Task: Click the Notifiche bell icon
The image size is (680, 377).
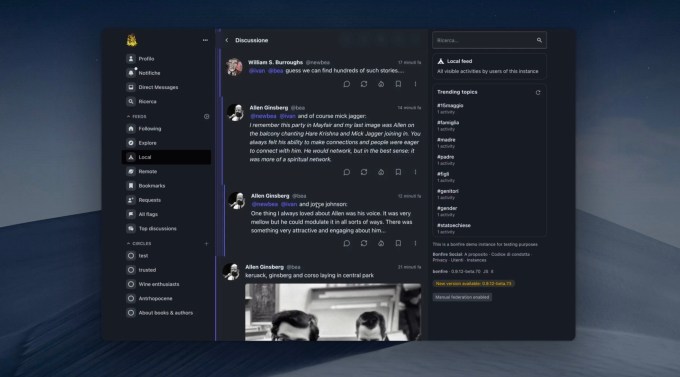Action: click(131, 73)
